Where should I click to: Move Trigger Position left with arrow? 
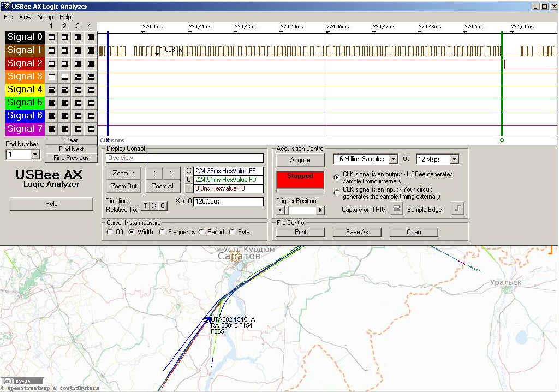coord(281,210)
